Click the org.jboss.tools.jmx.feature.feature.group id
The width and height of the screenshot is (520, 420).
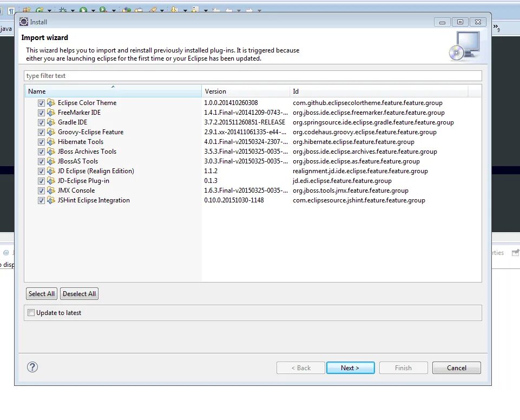351,191
